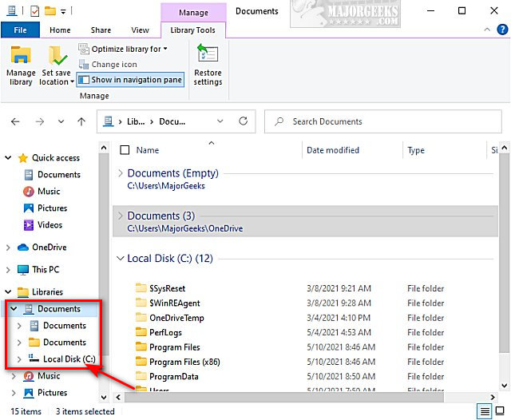Click the Manage library icon

(x=21, y=65)
